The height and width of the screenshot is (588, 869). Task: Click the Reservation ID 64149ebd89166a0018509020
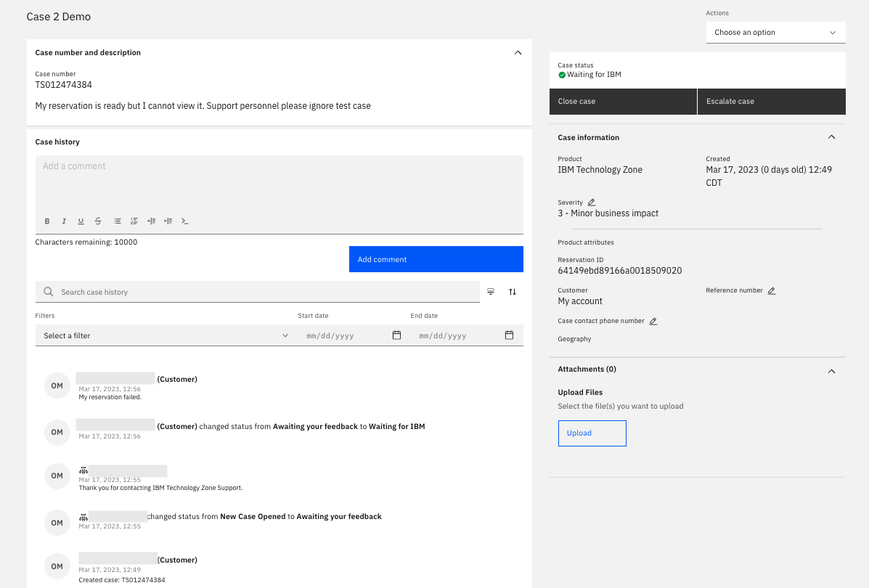pos(619,271)
